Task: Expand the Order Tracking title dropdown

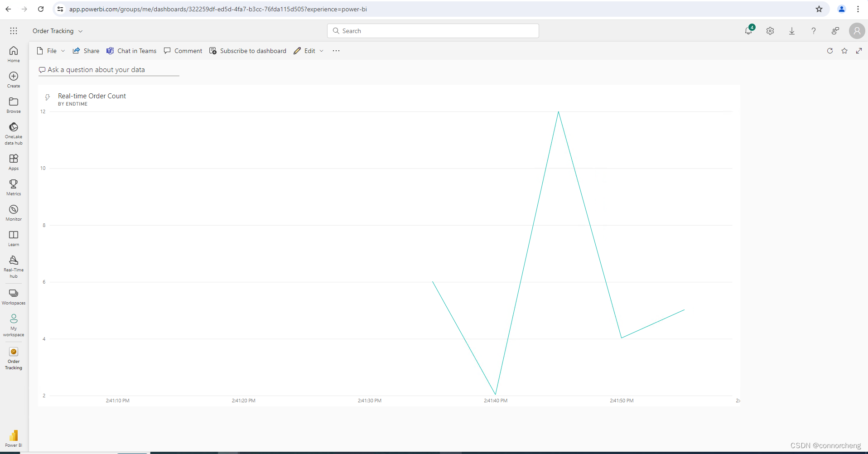Action: click(80, 31)
